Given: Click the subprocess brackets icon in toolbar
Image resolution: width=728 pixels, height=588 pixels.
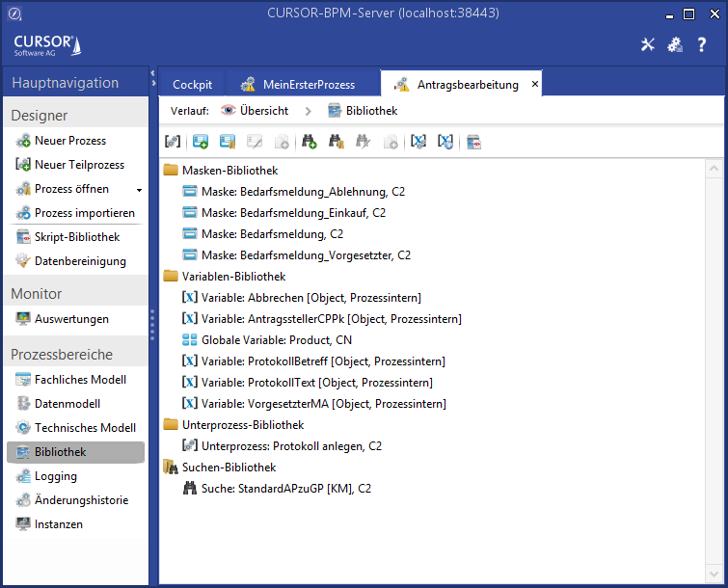Looking at the screenshot, I should pyautogui.click(x=173, y=142).
